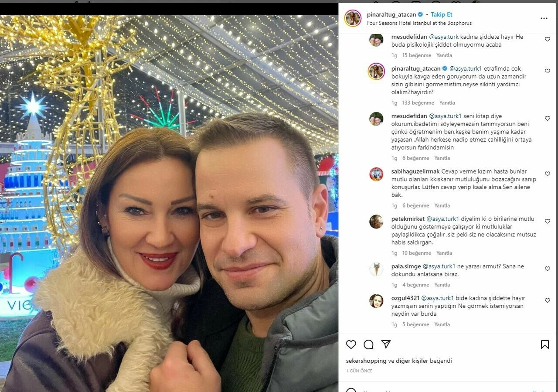558x392 pixels.
Task: View 133 beğenme likes on comment
Action: (x=418, y=103)
